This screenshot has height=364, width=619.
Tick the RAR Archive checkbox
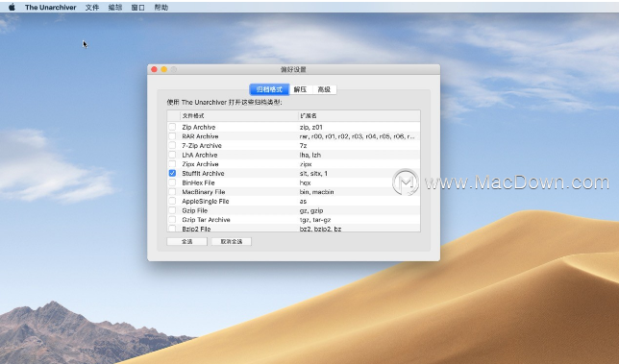coord(172,136)
